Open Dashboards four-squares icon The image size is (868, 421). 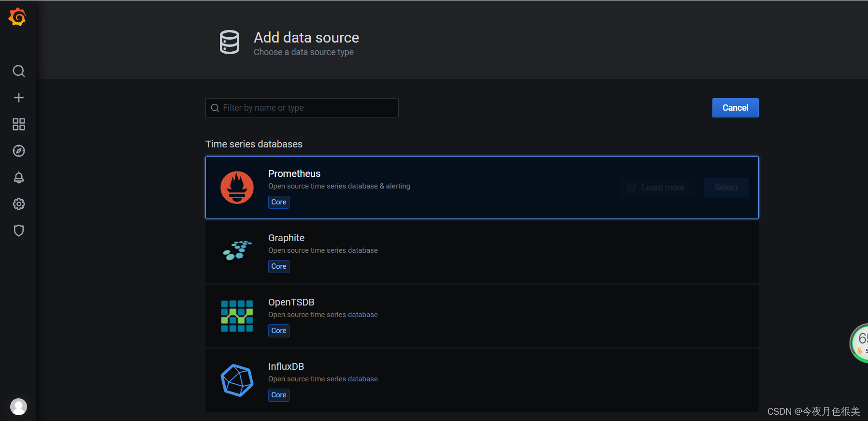click(19, 124)
